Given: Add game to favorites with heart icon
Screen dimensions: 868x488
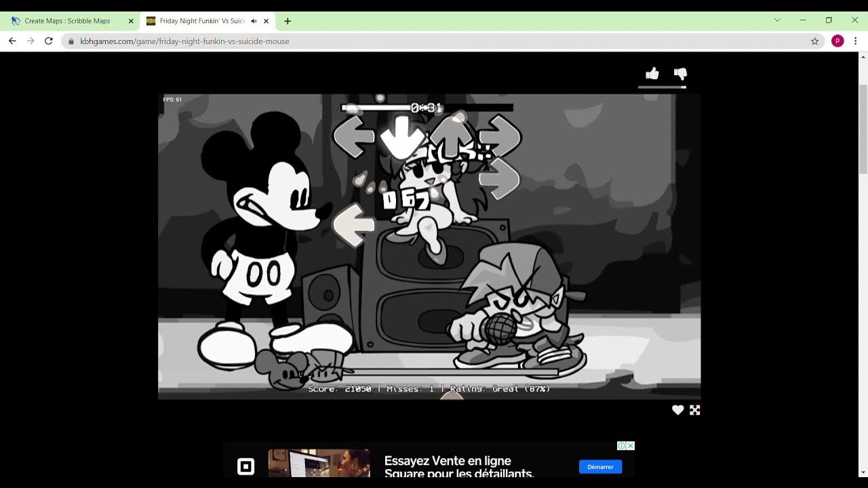Looking at the screenshot, I should (x=677, y=410).
